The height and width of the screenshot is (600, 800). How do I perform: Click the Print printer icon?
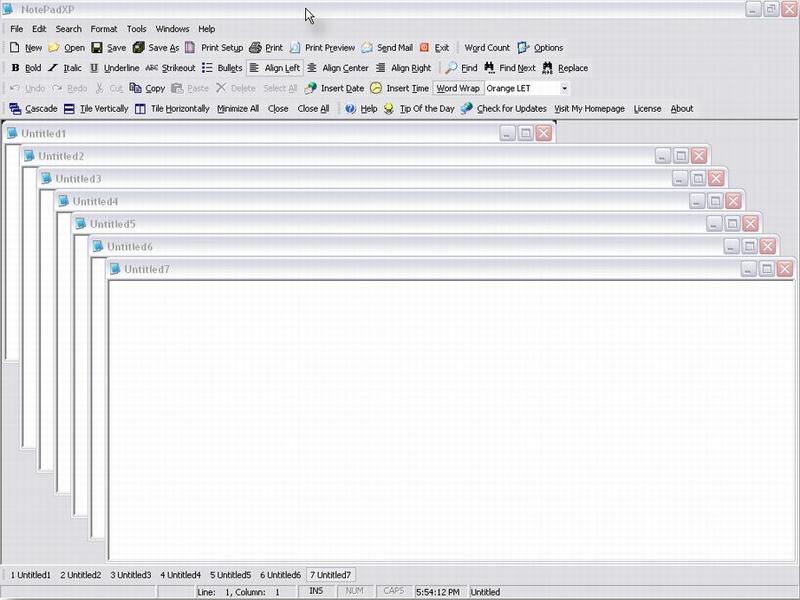coord(255,47)
